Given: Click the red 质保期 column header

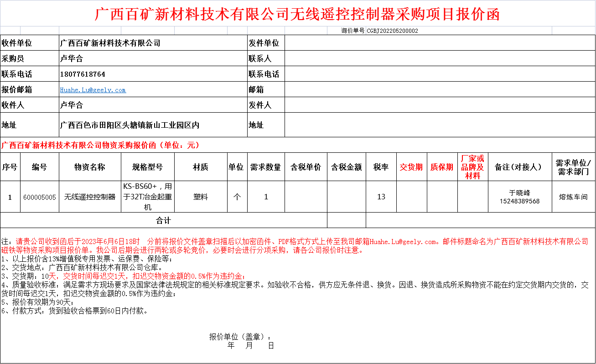Looking at the screenshot, I should point(442,167).
